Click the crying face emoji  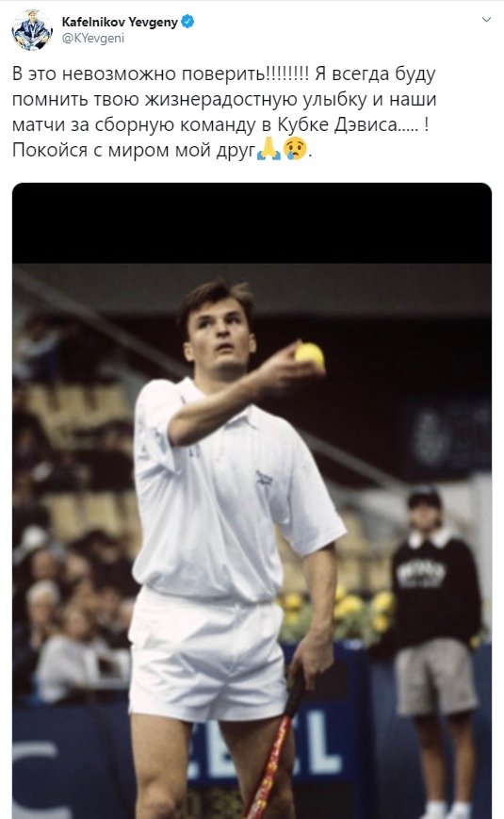click(295, 150)
